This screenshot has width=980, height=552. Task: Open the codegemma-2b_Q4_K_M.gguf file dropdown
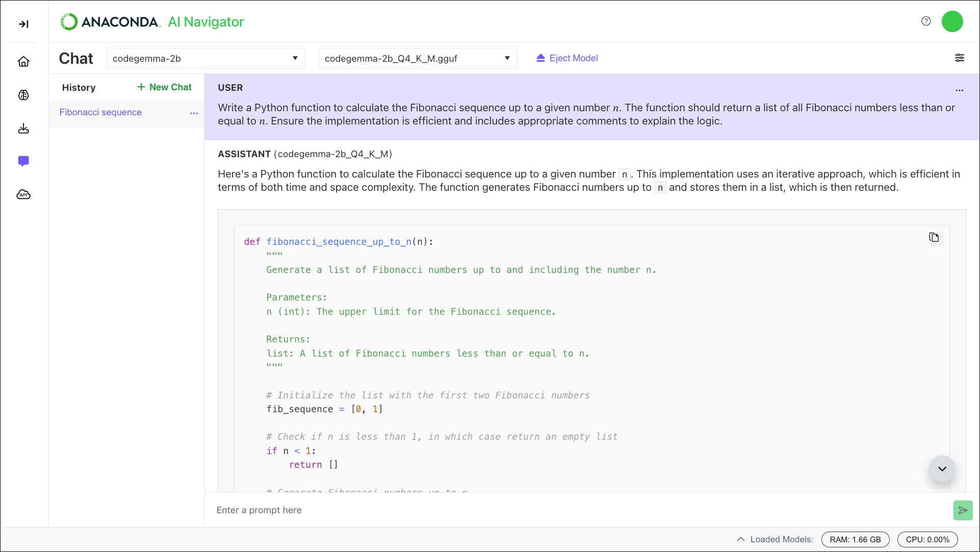(417, 58)
